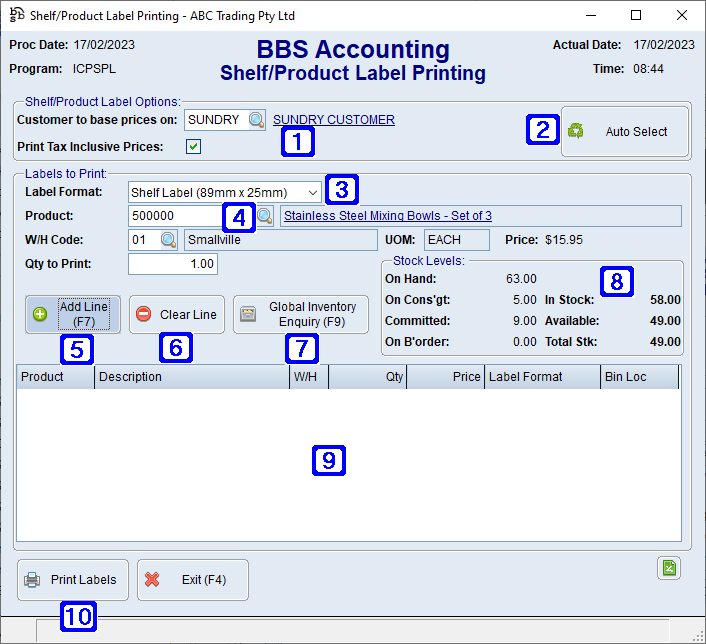Click the Label Format column header

click(x=542, y=377)
